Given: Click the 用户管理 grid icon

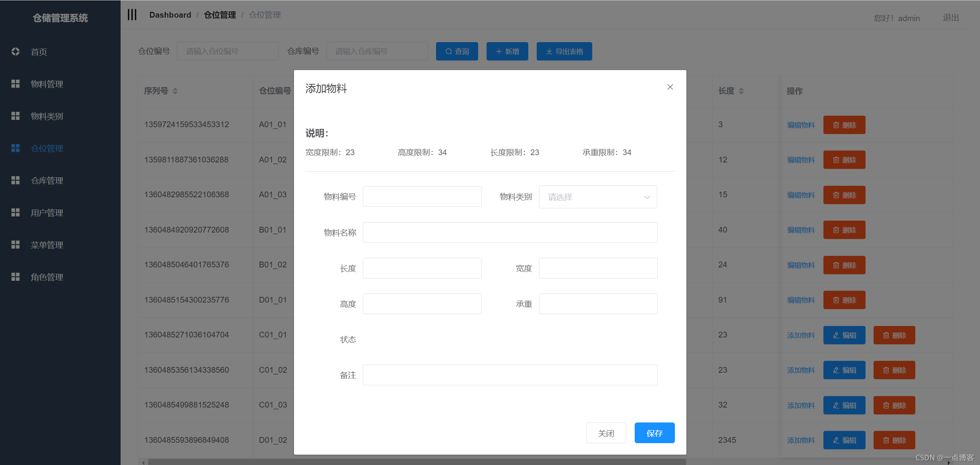Looking at the screenshot, I should coord(15,213).
